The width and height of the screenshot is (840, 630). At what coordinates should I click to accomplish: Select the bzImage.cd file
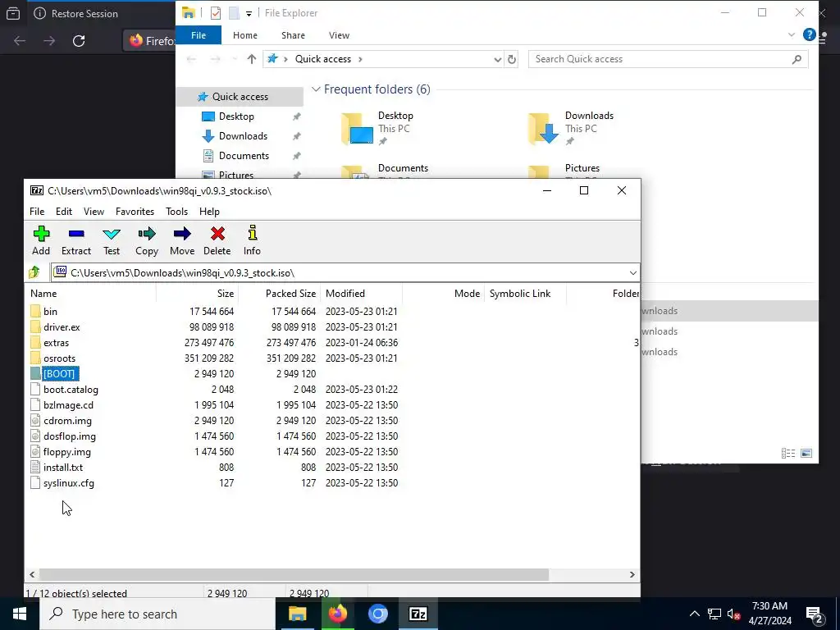(69, 405)
